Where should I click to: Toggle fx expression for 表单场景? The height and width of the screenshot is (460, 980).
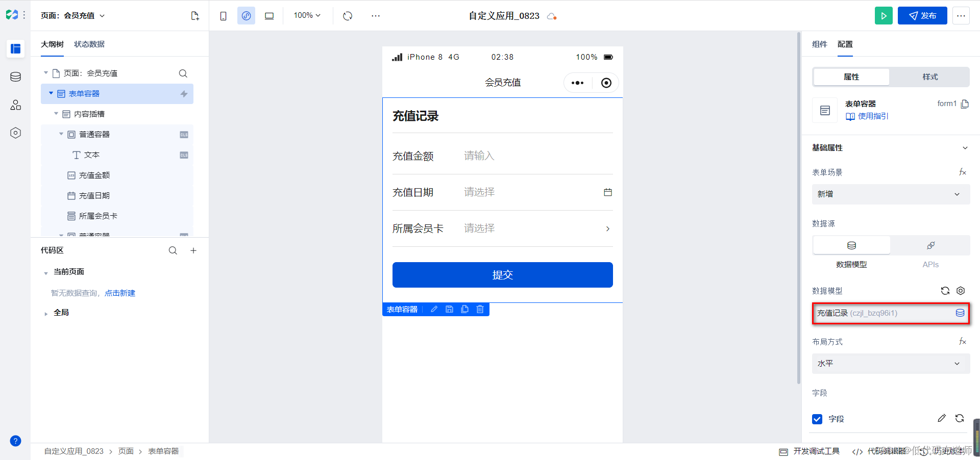963,172
